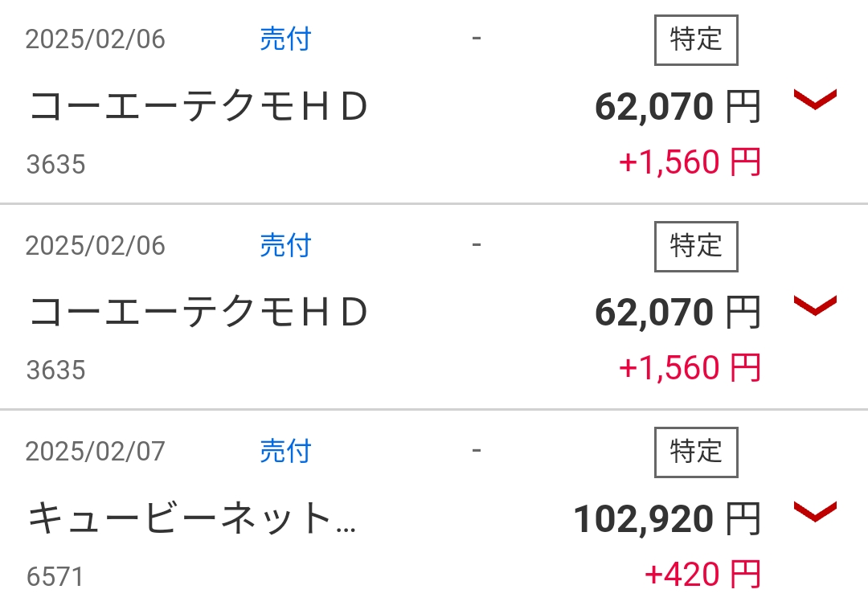Tap the topmost row's 62,070 円 amount
Screen dimensions: 868x614
(x=678, y=107)
